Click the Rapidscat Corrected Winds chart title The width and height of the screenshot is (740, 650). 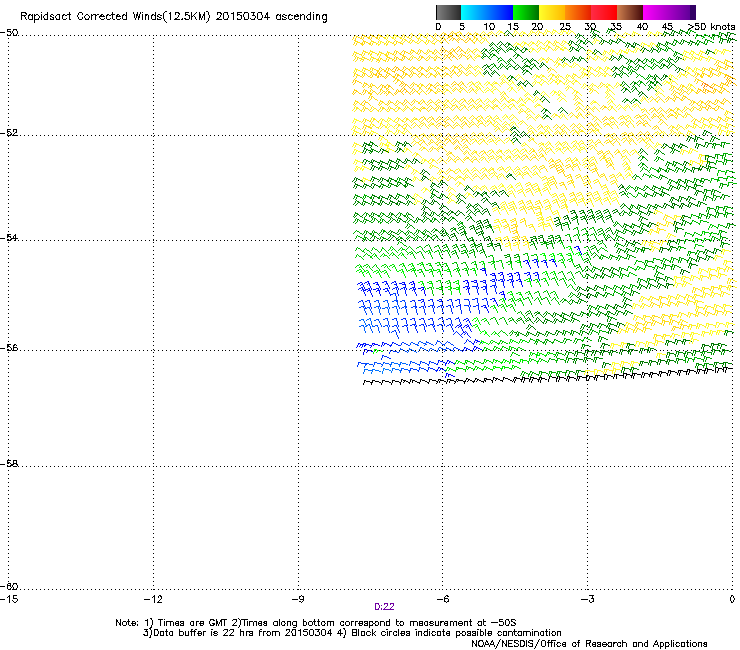pos(174,16)
